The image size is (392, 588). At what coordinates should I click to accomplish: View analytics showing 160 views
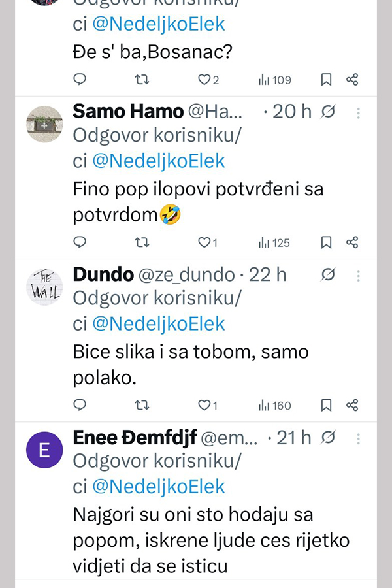274,405
